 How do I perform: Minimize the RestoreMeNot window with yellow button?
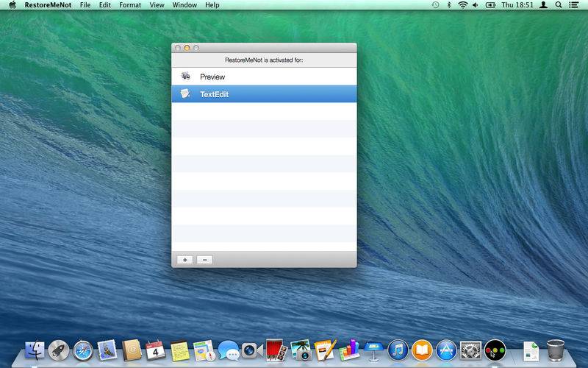pyautogui.click(x=187, y=48)
